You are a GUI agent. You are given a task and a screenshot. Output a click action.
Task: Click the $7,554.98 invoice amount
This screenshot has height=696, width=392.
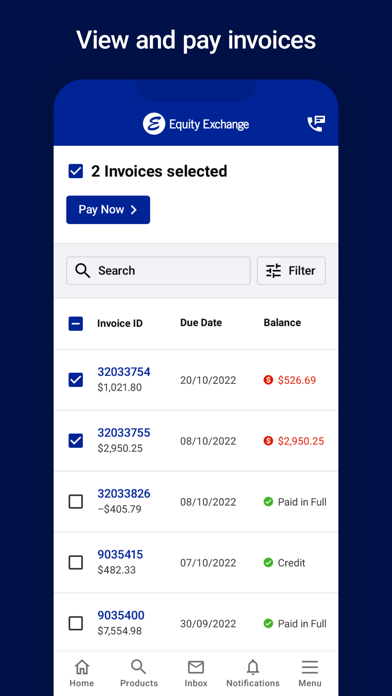click(x=119, y=631)
